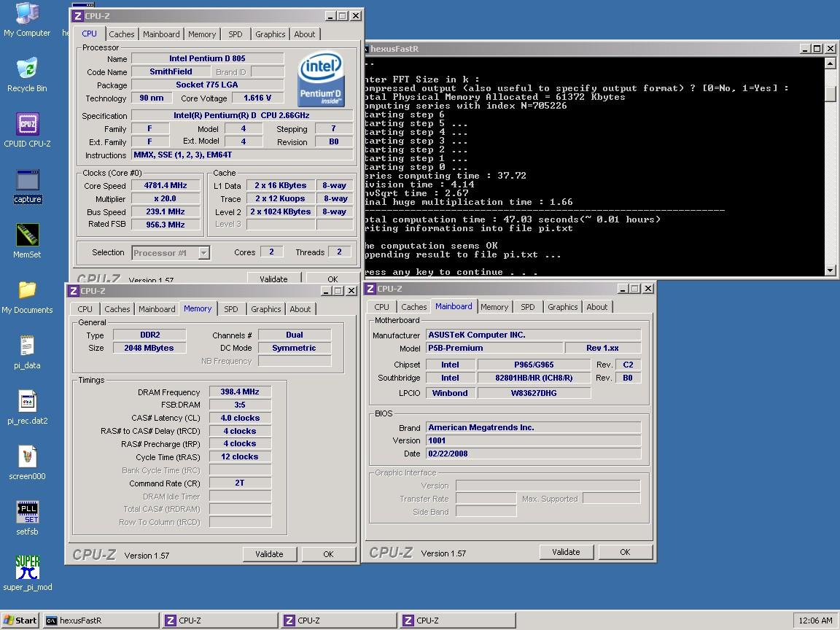
Task: Open the Windows Start menu
Action: 20,621
